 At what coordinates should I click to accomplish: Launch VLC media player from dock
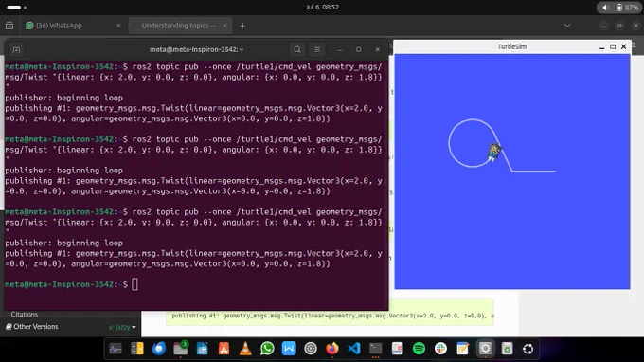point(245,349)
